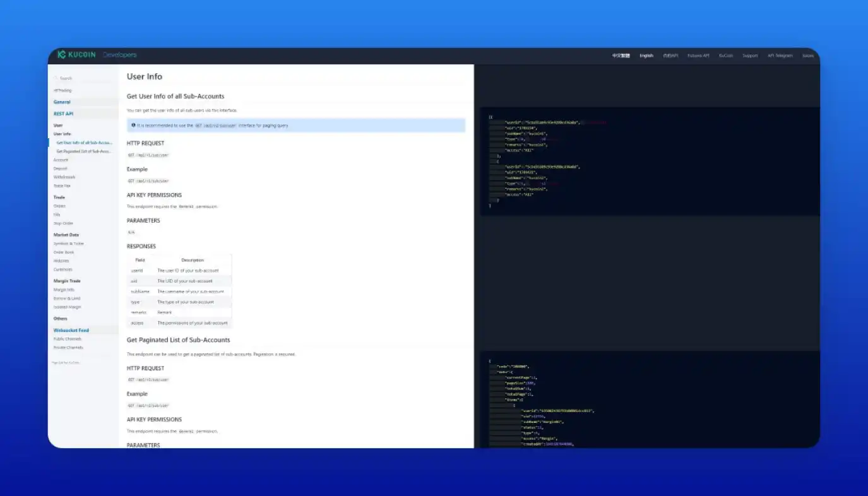Select Get User Info of all Sub-Accounts item
868x496 pixels.
(84, 143)
